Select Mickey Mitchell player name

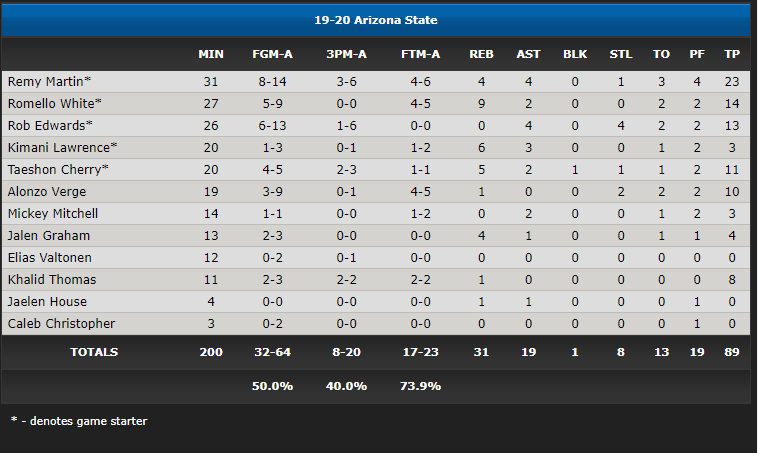[x=53, y=214]
